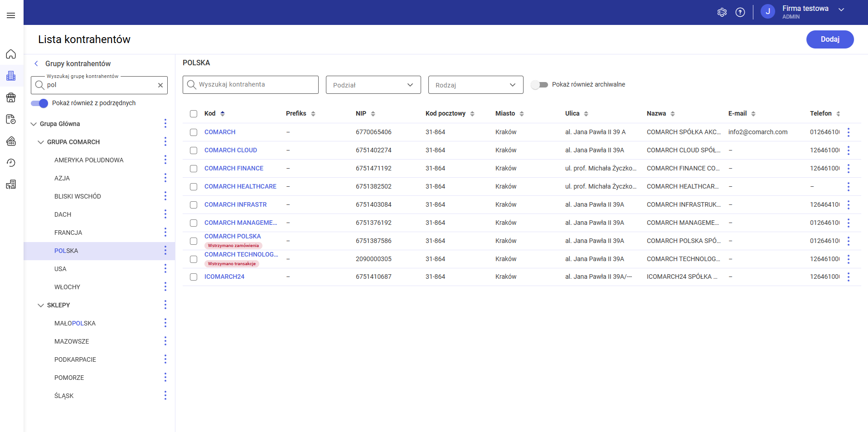Collapse the GRUPA COMARCH tree node
Viewport: 868px width, 432px height.
[41, 142]
